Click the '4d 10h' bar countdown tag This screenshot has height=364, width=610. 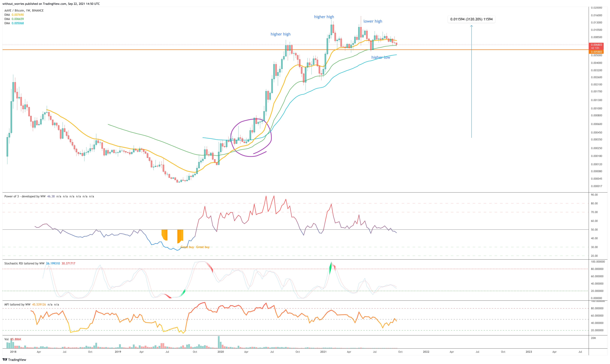[x=595, y=48]
